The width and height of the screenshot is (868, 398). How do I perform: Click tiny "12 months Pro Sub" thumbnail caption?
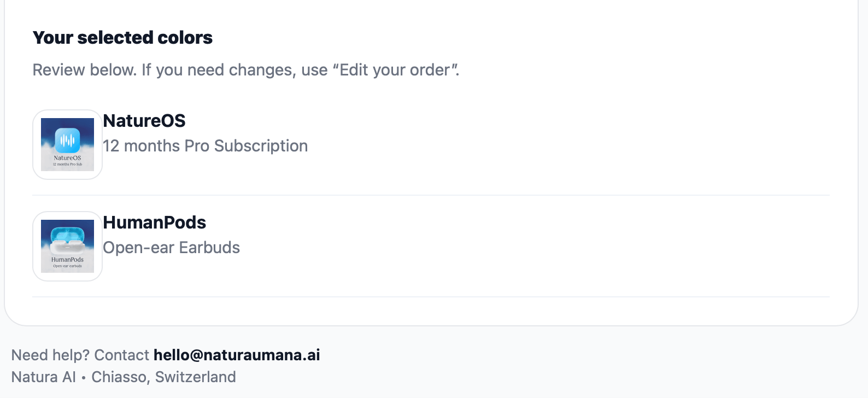tap(67, 165)
